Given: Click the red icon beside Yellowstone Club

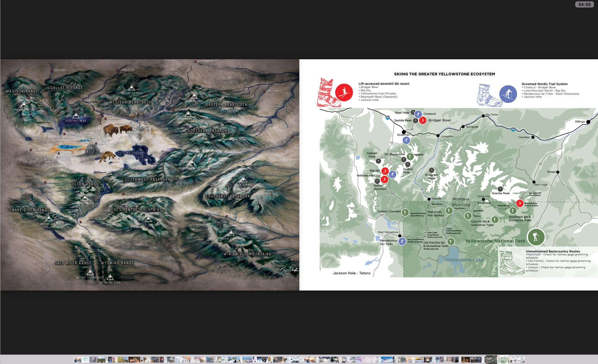Looking at the screenshot, I should tap(384, 179).
